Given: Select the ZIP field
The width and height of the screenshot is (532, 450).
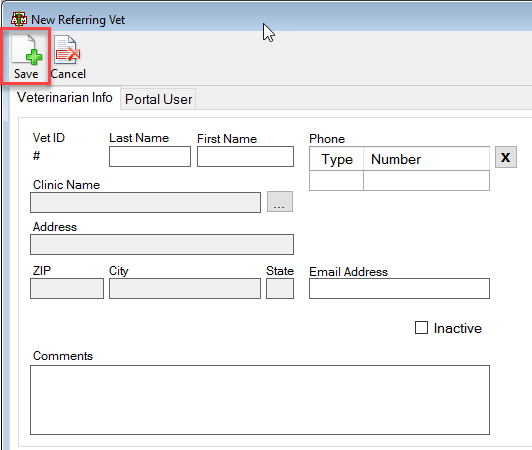Looking at the screenshot, I should (x=67, y=288).
